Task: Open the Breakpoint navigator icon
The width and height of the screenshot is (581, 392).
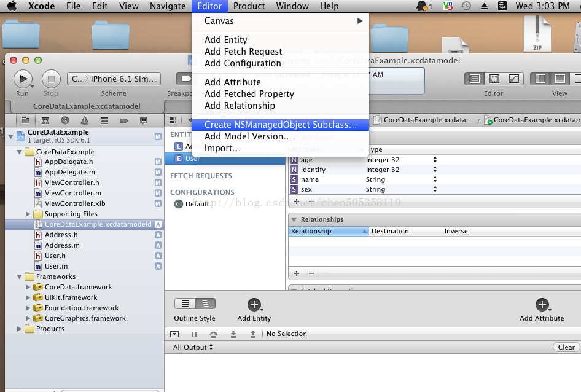Action: [124, 120]
